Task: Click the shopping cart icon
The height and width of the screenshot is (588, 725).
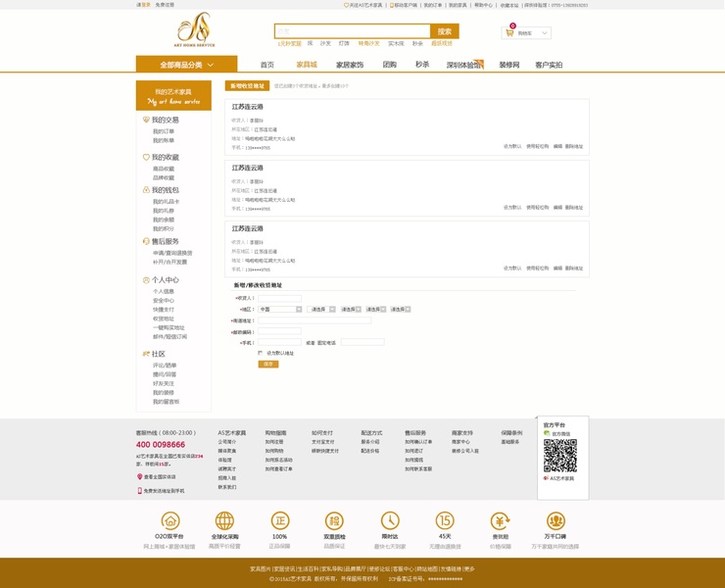Action: point(509,33)
